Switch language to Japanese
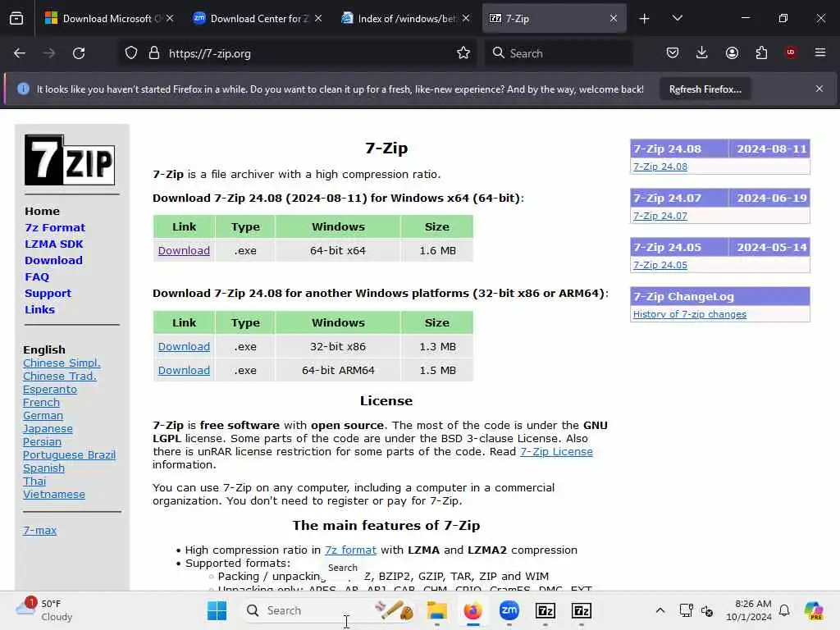 click(48, 428)
